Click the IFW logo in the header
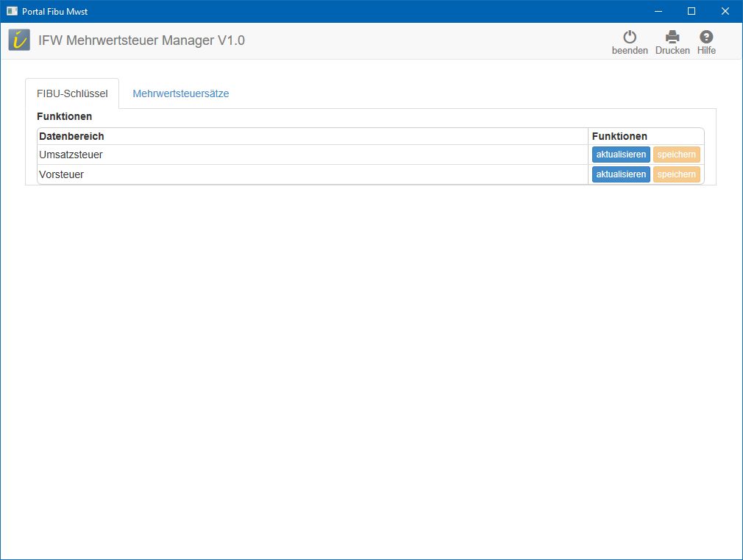 pos(20,40)
